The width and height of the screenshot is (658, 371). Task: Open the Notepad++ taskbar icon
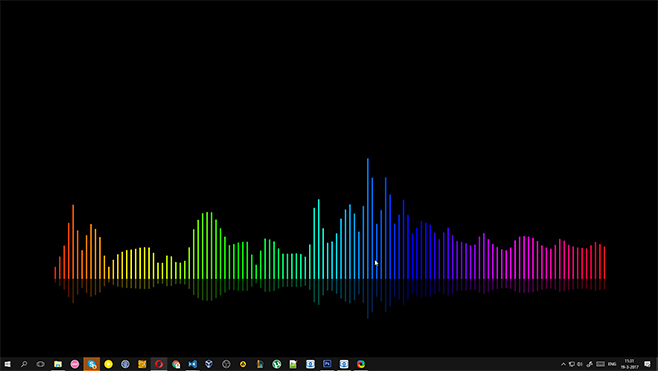tap(293, 364)
